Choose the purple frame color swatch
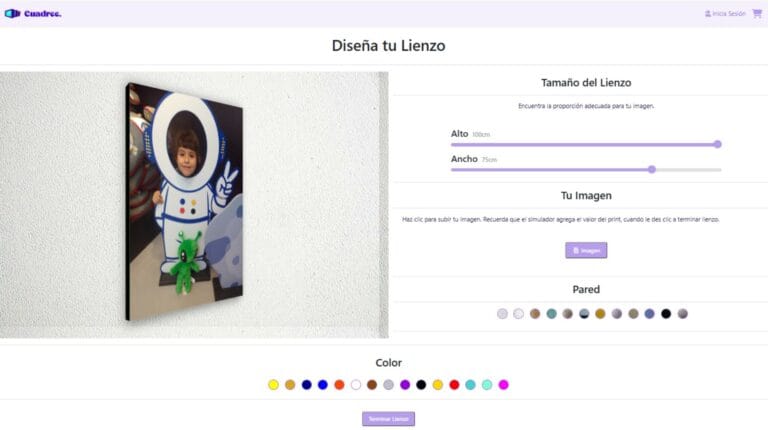The image size is (768, 430). 405,385
